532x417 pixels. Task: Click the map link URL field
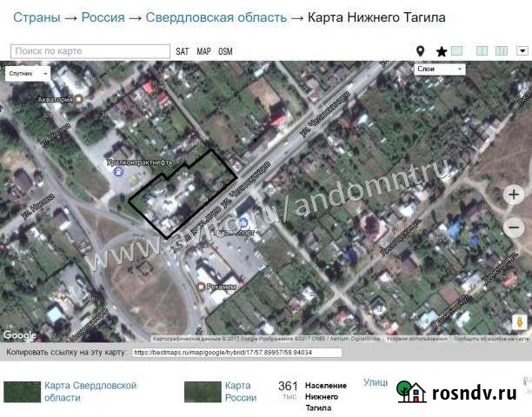[236, 353]
